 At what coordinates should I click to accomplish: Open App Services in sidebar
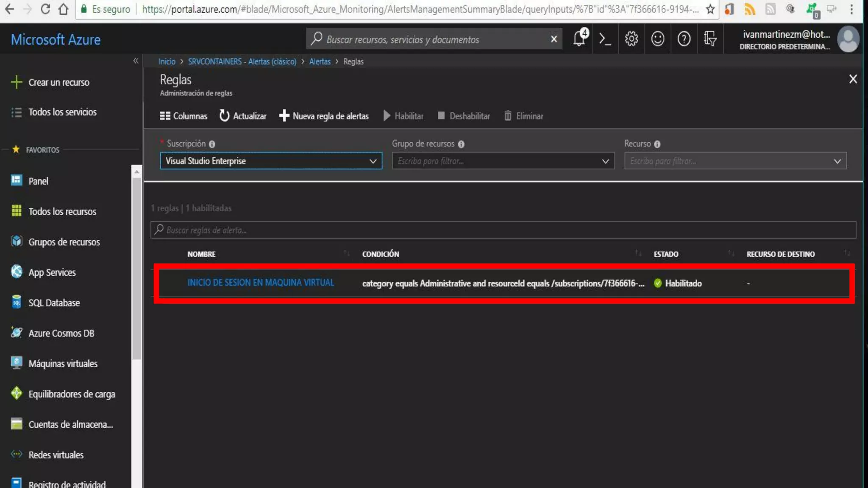52,272
